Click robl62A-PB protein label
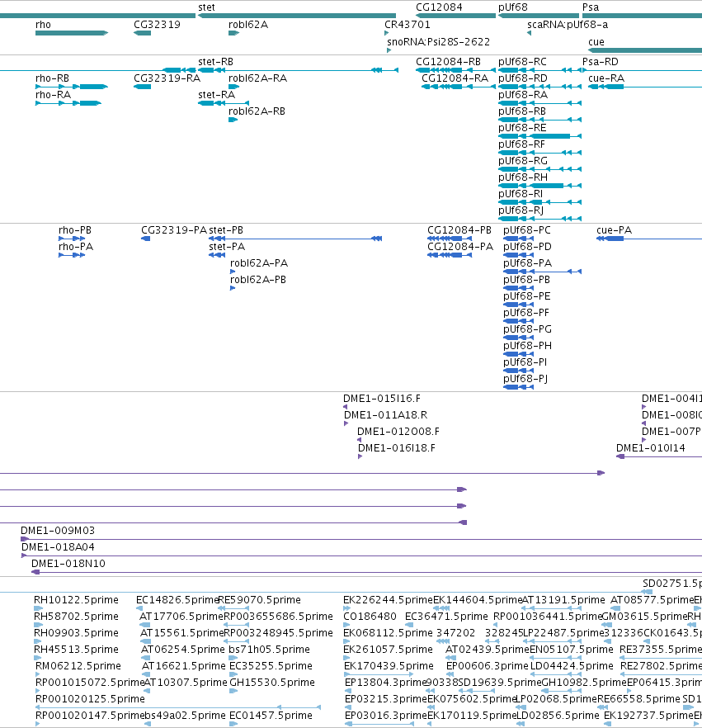Image resolution: width=702 pixels, height=728 pixels. [258, 280]
